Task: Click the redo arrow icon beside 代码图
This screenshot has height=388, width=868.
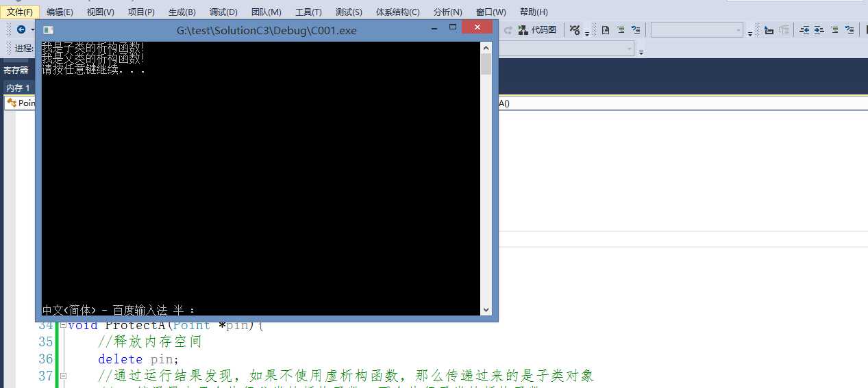Action: 508,29
